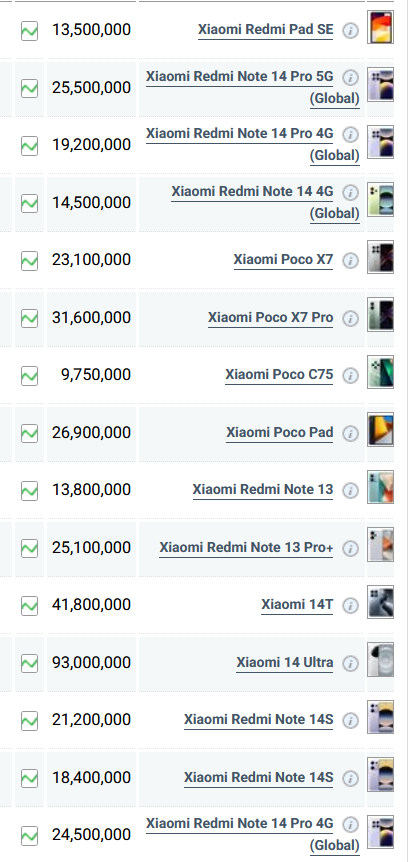Click the Xiaomi Poco Pad thumbnail
The width and height of the screenshot is (411, 862).
tap(380, 429)
